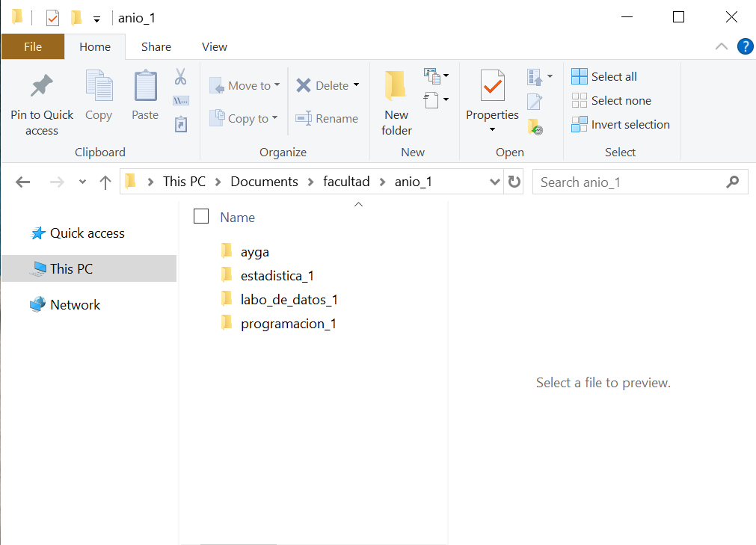Click the Paste shortcut icon
This screenshot has width=756, height=545.
180,124
